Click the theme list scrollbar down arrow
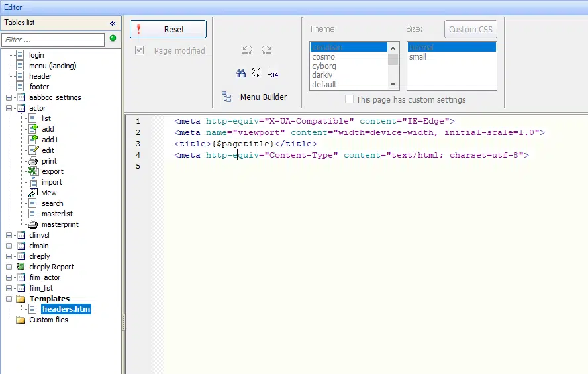588x374 pixels. [393, 84]
